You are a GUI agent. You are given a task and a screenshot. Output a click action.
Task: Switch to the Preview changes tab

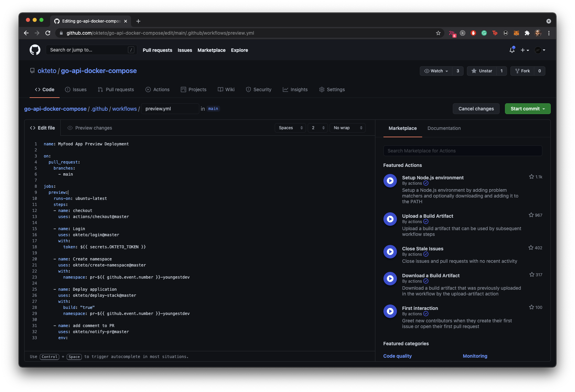click(x=90, y=128)
